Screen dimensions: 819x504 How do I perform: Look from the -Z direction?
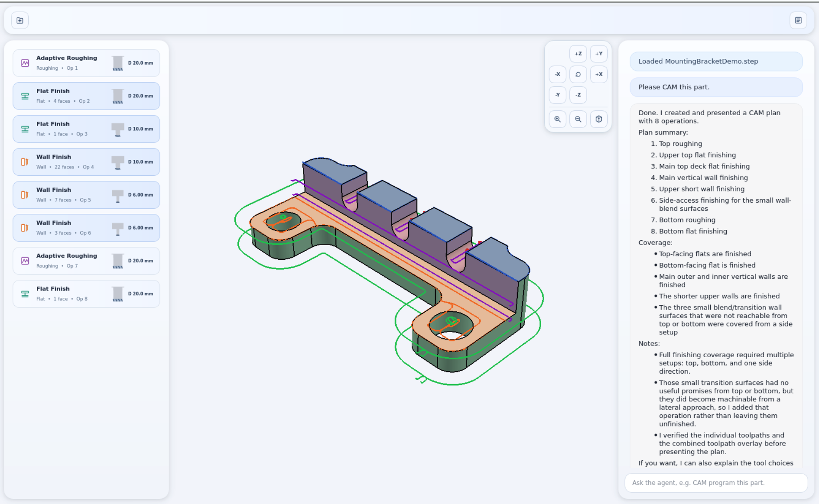[x=578, y=95]
